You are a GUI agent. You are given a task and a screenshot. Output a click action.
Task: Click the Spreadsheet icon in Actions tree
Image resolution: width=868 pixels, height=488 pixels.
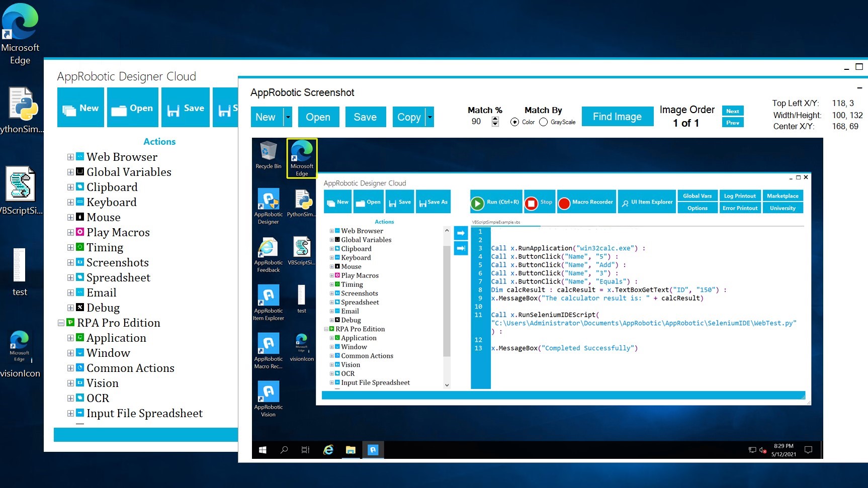[80, 277]
